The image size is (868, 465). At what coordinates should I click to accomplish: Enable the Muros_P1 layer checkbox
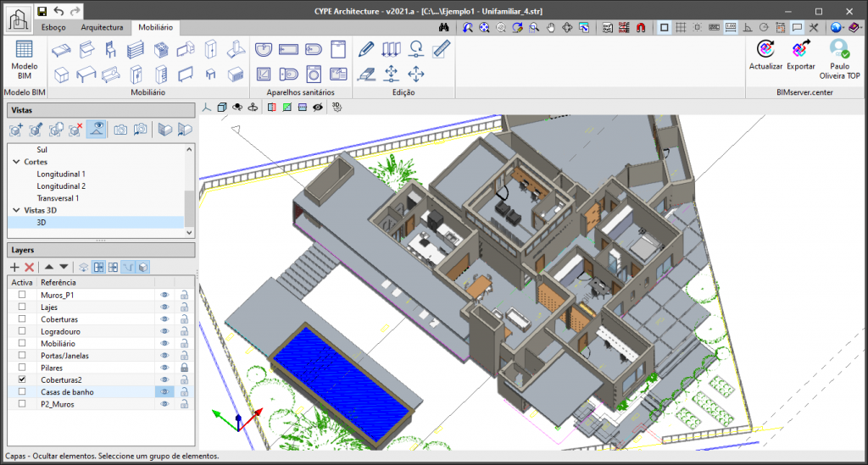(x=22, y=295)
